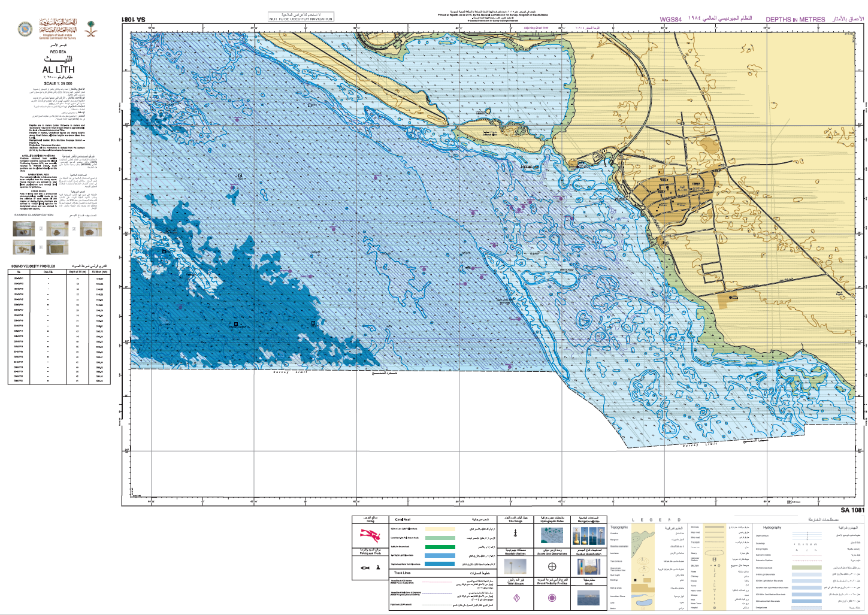
Task: Click the purple Sound Velocity Profiles circle symbol
Action: tap(552, 598)
